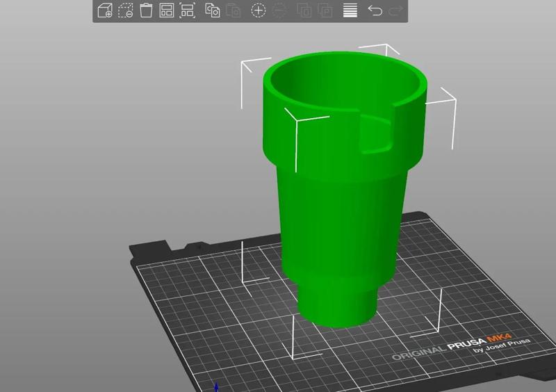Click the Split to parts icon
The height and width of the screenshot is (392, 556).
(x=325, y=10)
